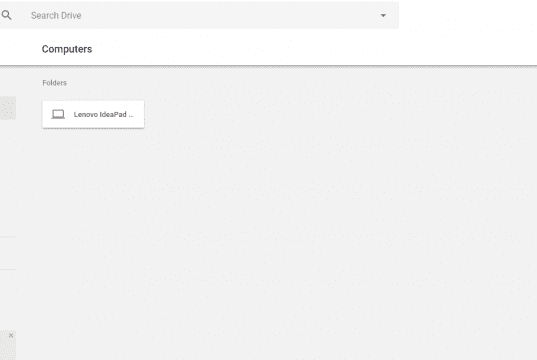This screenshot has width=537, height=360.
Task: Dismiss the bottom-left panel with X
Action: point(11,335)
